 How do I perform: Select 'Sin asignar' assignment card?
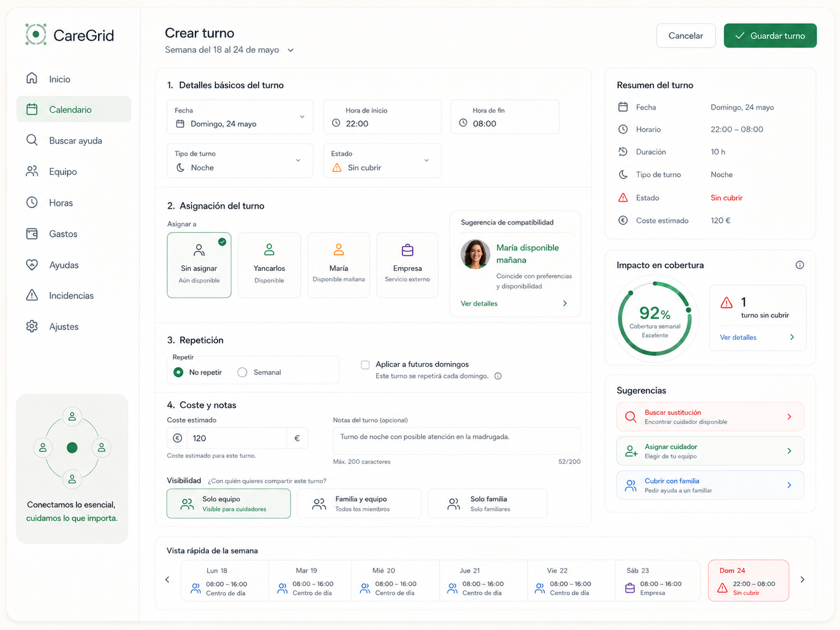tap(199, 265)
